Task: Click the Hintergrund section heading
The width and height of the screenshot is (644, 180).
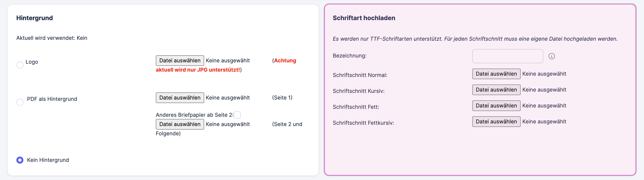Action: tap(34, 18)
